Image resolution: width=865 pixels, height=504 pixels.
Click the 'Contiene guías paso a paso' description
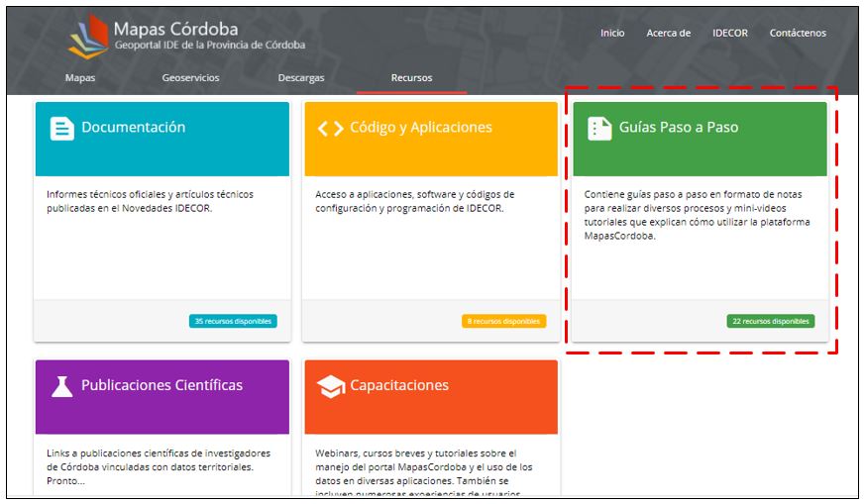tap(698, 215)
